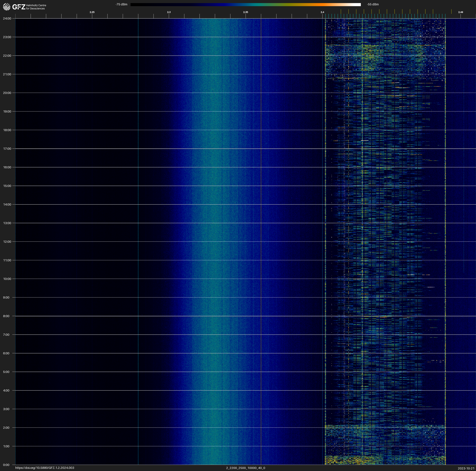The image size is (476, 471).
Task: Click the 21:00 time axis label
Action: point(7,74)
